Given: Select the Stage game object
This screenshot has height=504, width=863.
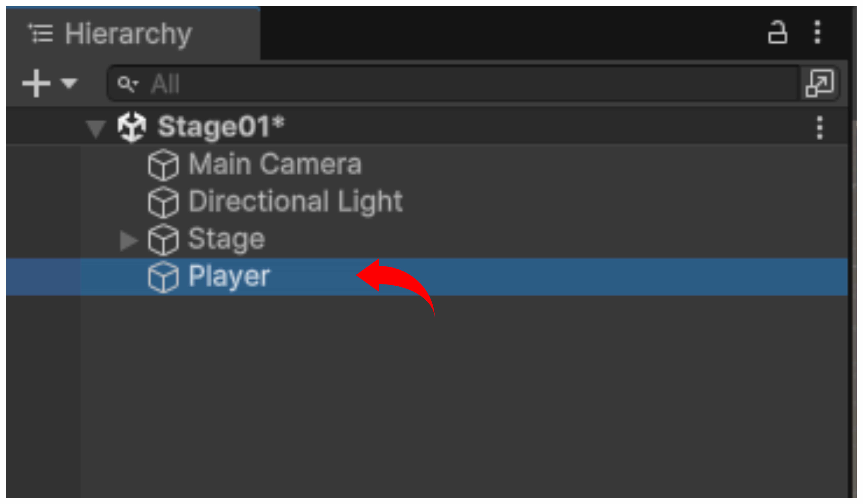Looking at the screenshot, I should tap(227, 239).
